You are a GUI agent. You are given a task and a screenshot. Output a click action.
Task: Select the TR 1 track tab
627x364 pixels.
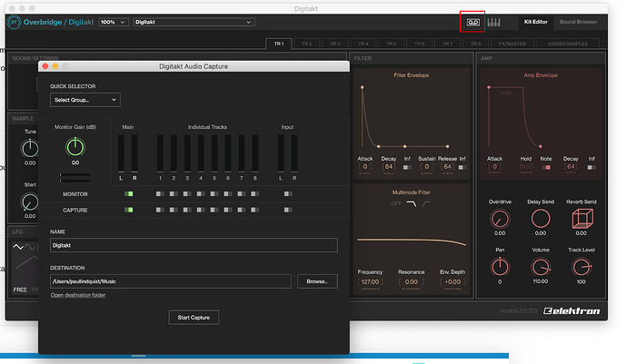click(x=279, y=44)
